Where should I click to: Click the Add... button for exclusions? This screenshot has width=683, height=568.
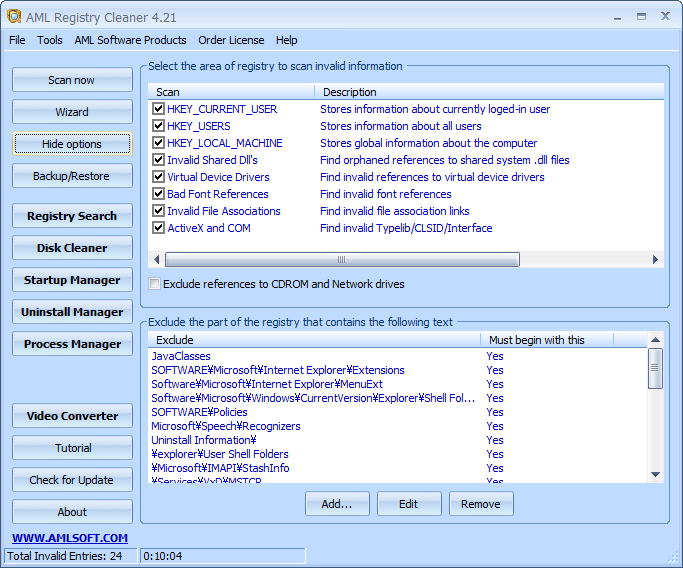tap(337, 504)
